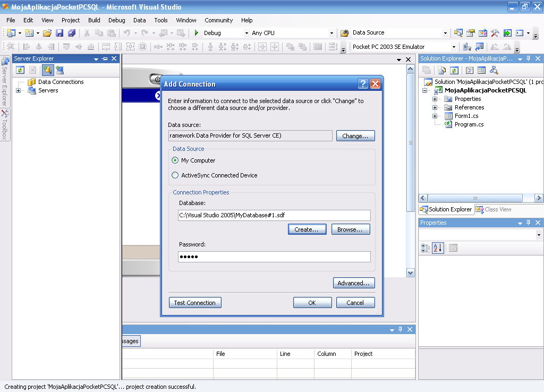Switch Properties panel to Categorized view
The image size is (544, 392).
click(426, 248)
